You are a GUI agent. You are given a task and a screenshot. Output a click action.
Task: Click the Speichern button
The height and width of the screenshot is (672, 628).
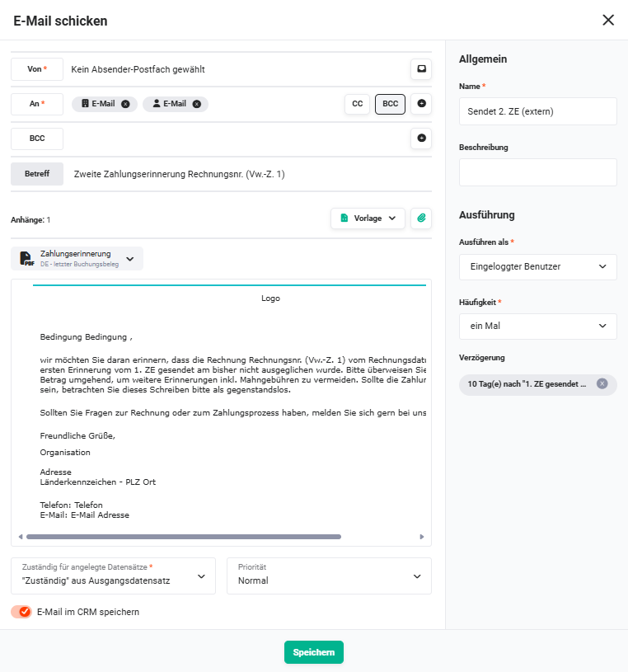point(313,652)
